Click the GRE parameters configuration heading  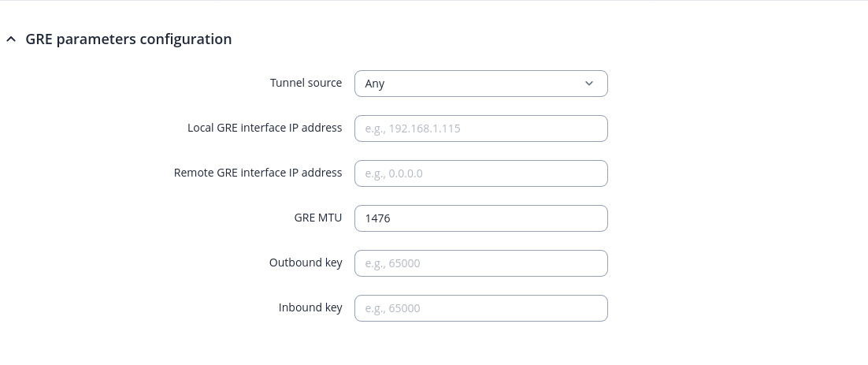128,39
